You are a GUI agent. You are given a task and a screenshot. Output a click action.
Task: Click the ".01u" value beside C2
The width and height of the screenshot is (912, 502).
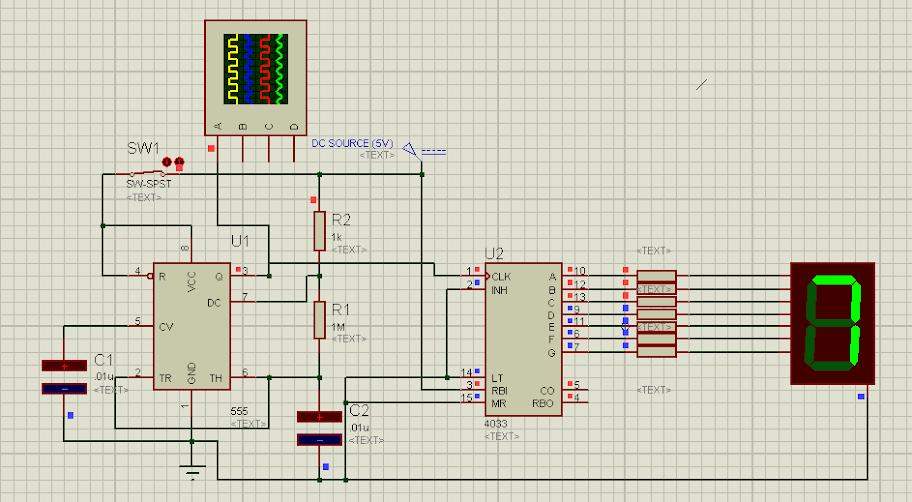tap(359, 428)
